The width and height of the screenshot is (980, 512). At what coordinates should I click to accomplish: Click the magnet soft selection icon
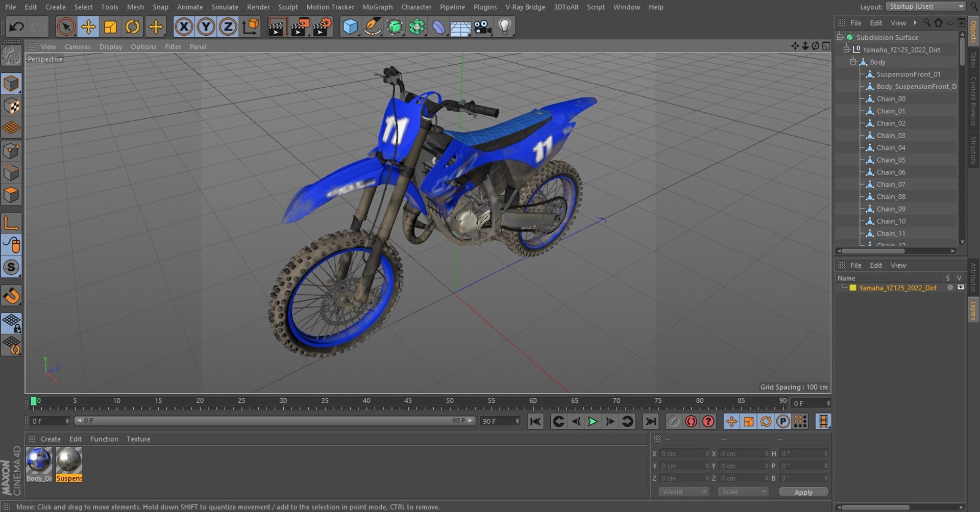click(x=11, y=296)
